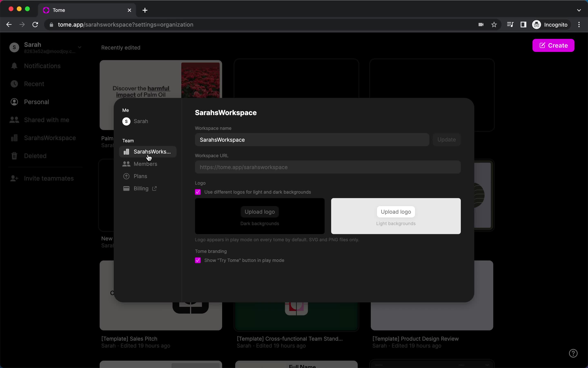Expand the Chrome tab search chevron

[x=579, y=10]
